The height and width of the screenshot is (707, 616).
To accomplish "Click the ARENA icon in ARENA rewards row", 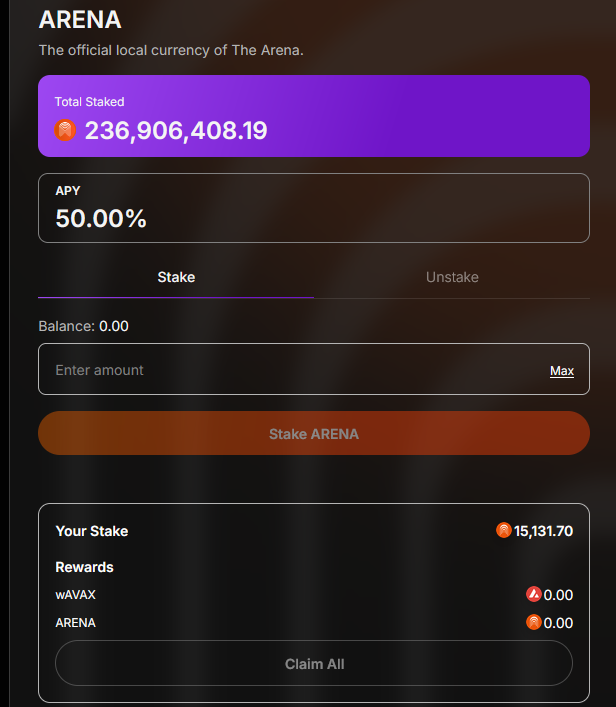I will pyautogui.click(x=533, y=623).
